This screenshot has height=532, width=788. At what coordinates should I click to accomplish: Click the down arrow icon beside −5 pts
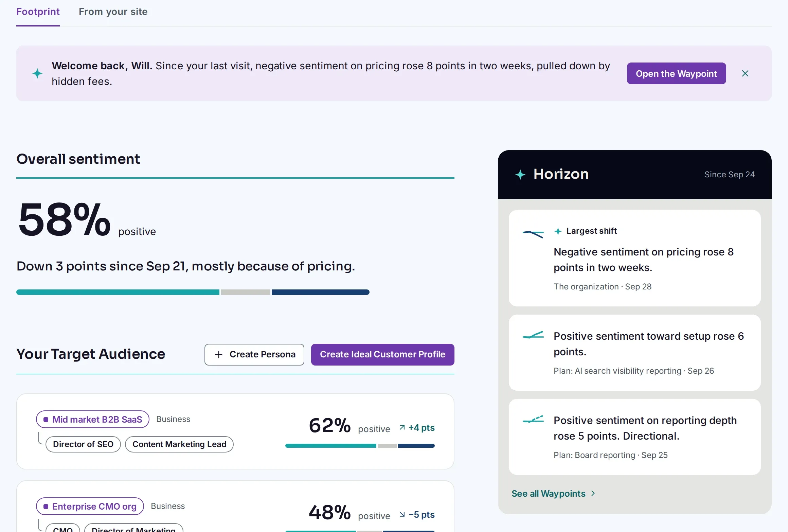pyautogui.click(x=402, y=514)
